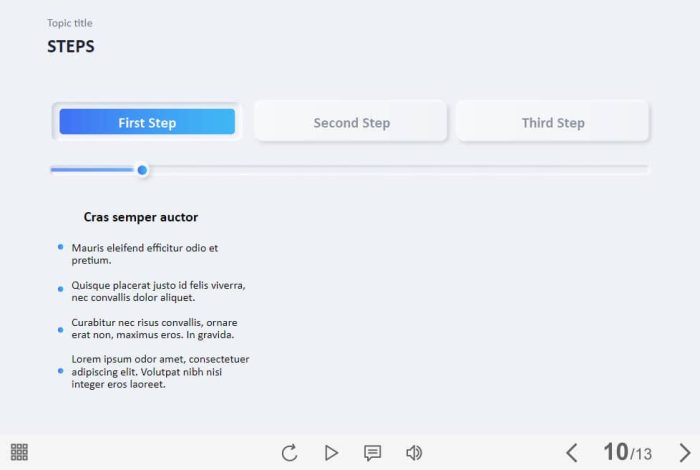Click the blue slider handle

(142, 170)
